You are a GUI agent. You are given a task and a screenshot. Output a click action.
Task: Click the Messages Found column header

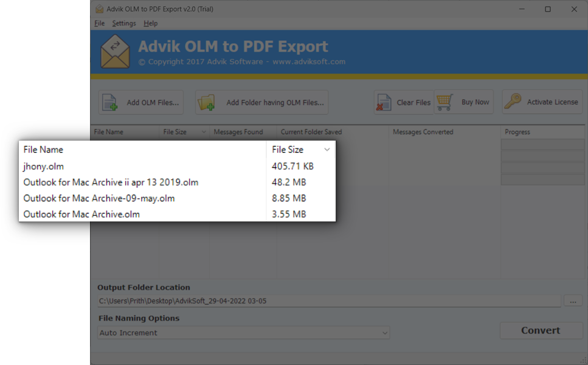tap(238, 131)
